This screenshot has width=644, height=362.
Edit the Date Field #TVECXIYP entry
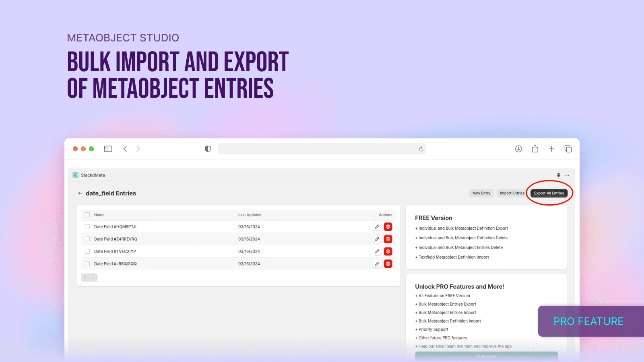pyautogui.click(x=377, y=251)
